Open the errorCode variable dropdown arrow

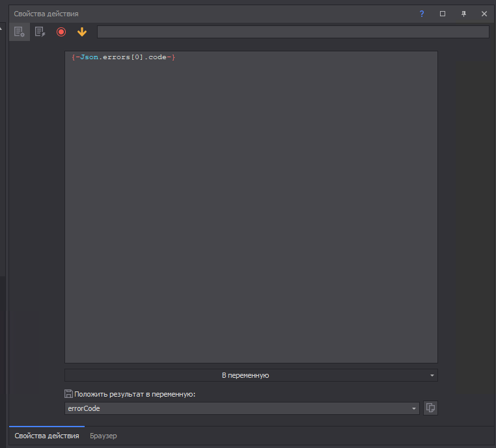click(414, 408)
